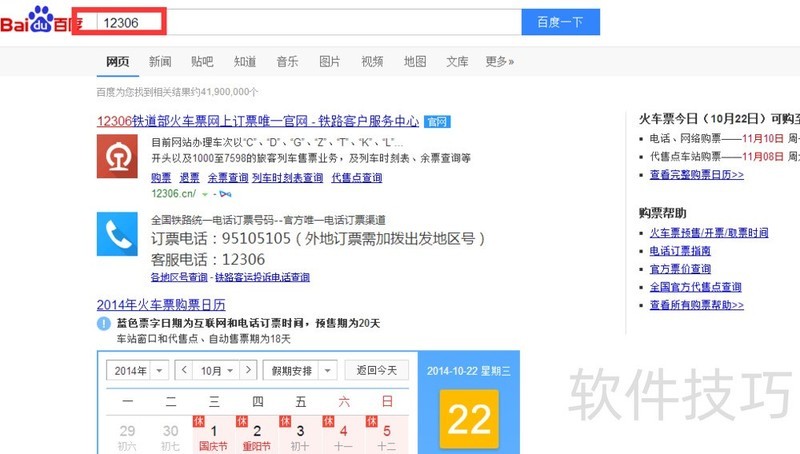The image size is (800, 454).
Task: Click the 12306.cn/ green URL
Action: click(x=173, y=194)
